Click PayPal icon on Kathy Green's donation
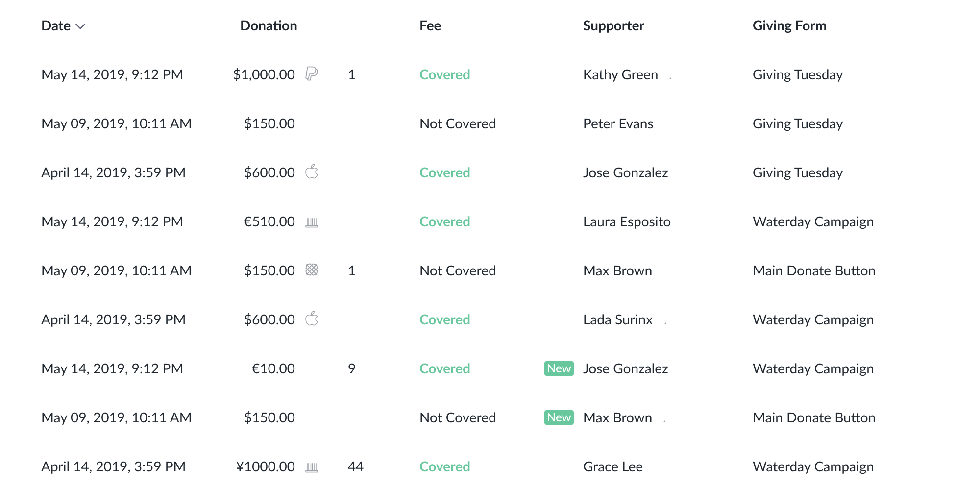The width and height of the screenshot is (980, 490). point(312,74)
